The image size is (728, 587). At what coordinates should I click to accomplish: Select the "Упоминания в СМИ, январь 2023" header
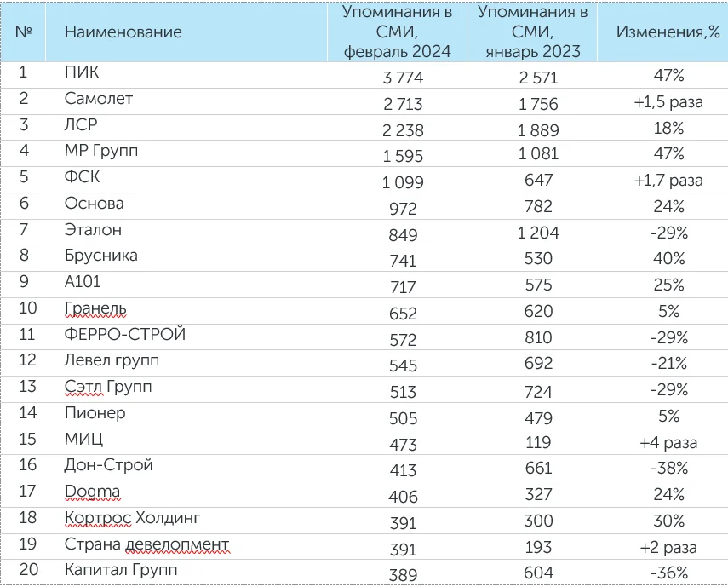click(532, 32)
